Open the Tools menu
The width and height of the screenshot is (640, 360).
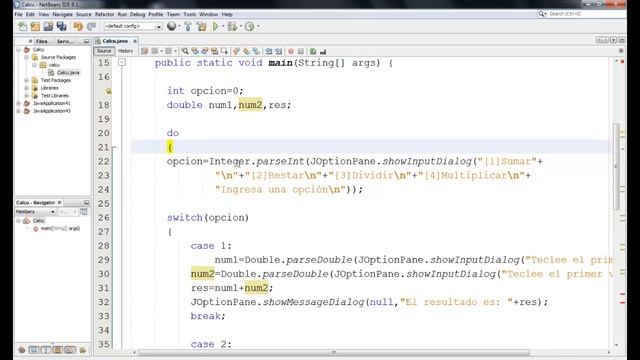[189, 14]
